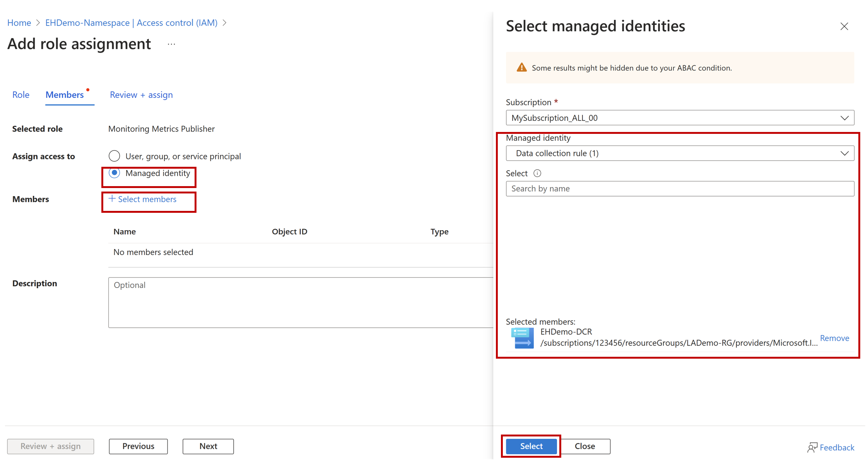Select User, group, or service principal option

pyautogui.click(x=114, y=156)
